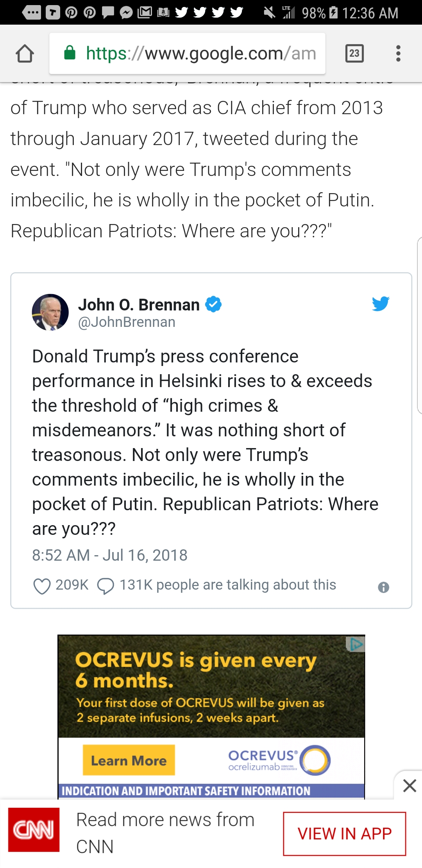Image resolution: width=422 pixels, height=868 pixels.
Task: Tap the AdChoices icon on Ocrevus ad
Action: tap(355, 644)
